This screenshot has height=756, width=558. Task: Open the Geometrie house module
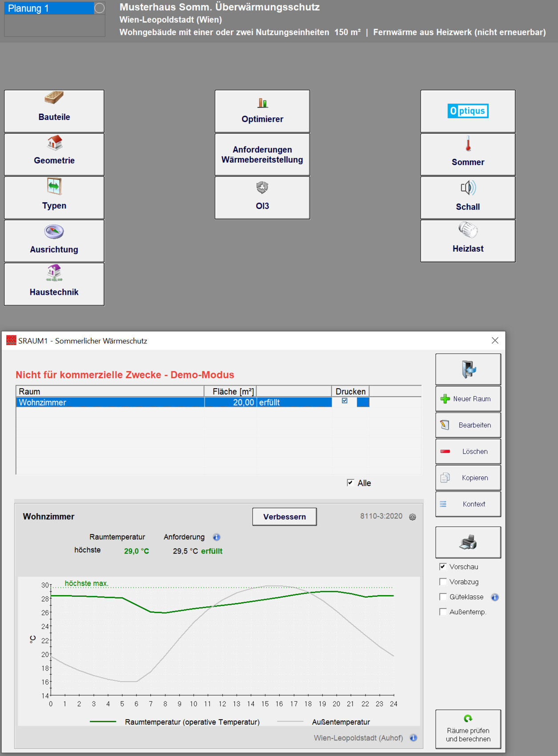point(54,154)
